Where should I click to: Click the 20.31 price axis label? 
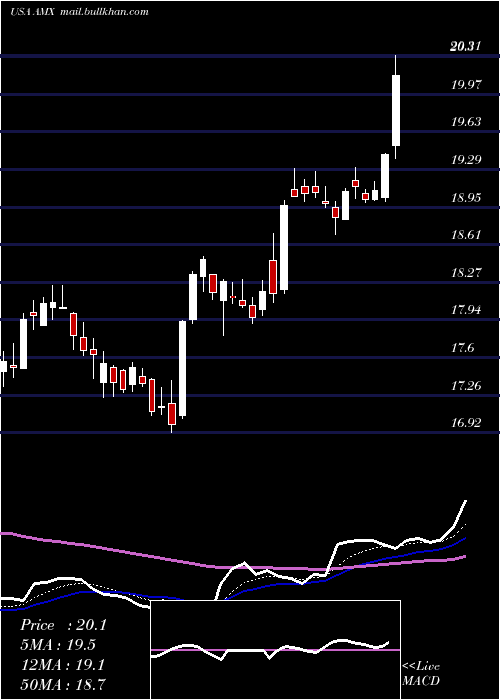coord(466,46)
